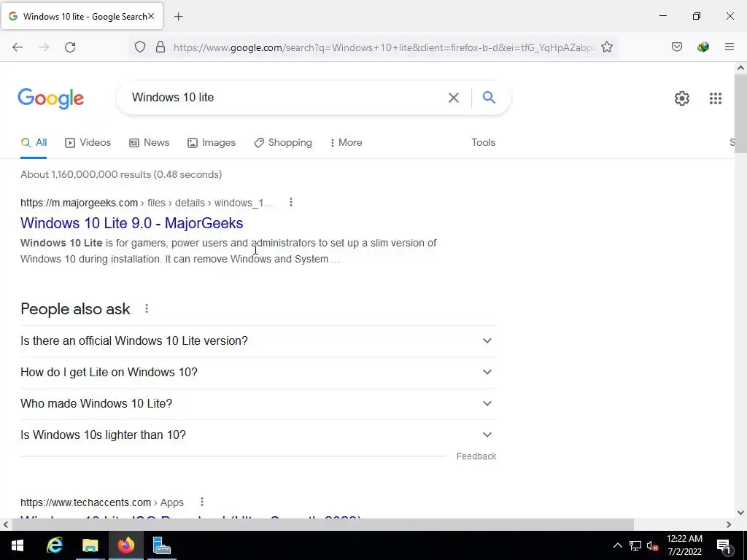Click the horizontal scrollbar thumb
The height and width of the screenshot is (560, 747).
click(x=322, y=524)
